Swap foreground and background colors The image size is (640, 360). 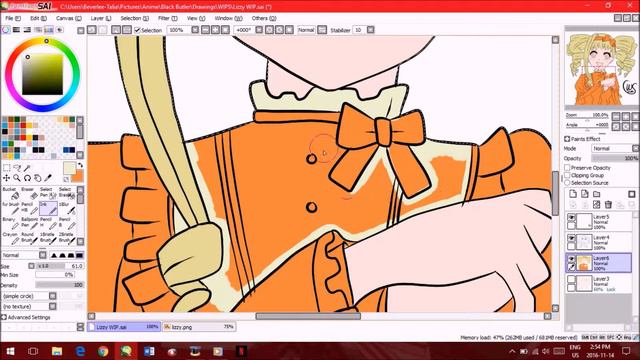point(80,165)
